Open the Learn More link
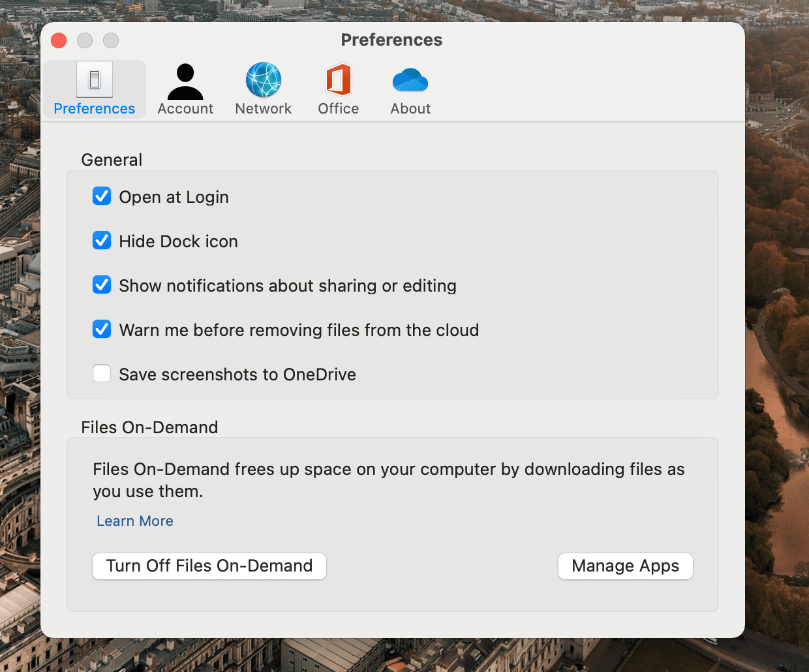The width and height of the screenshot is (809, 672). click(x=135, y=521)
